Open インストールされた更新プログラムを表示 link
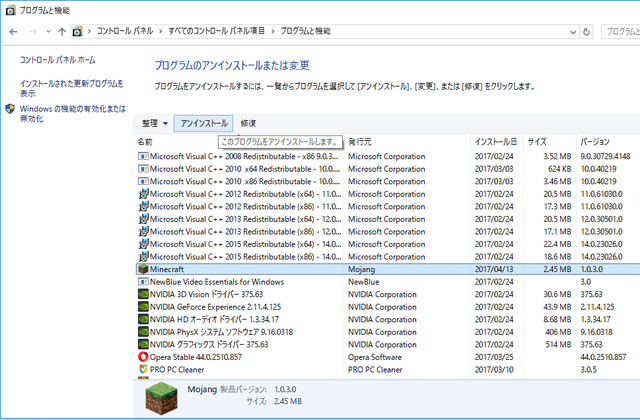The width and height of the screenshot is (640, 420). 71,88
